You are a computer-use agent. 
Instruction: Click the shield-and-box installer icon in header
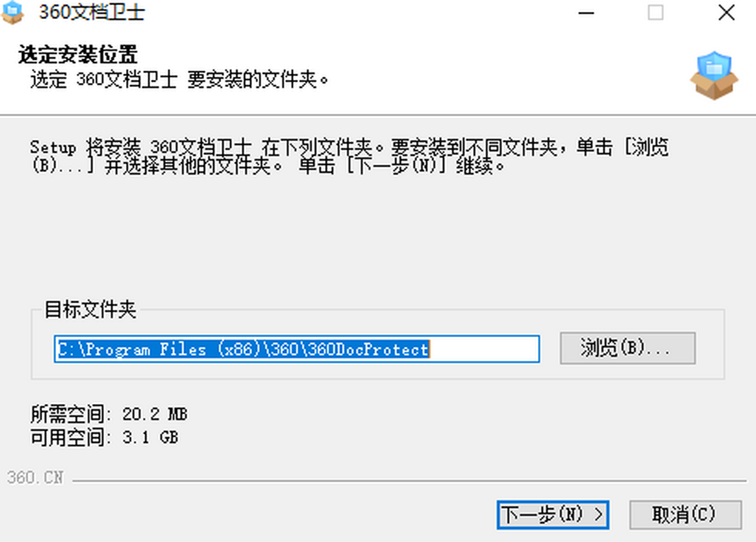click(713, 76)
